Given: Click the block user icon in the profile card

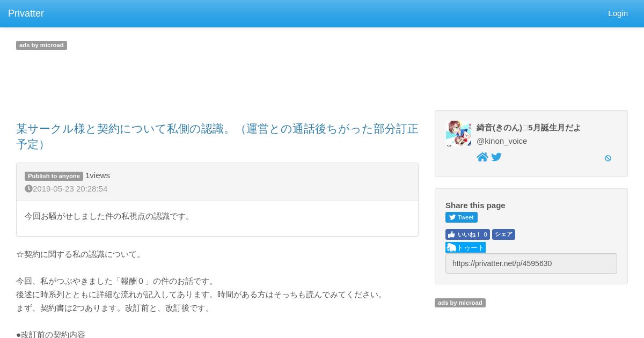Looking at the screenshot, I should coord(608,158).
